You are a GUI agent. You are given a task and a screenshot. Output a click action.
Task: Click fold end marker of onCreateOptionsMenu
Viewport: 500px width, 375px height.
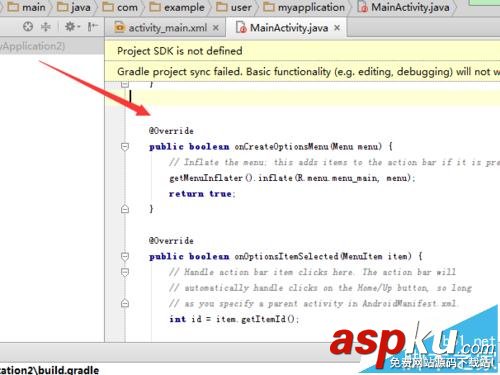click(x=125, y=209)
